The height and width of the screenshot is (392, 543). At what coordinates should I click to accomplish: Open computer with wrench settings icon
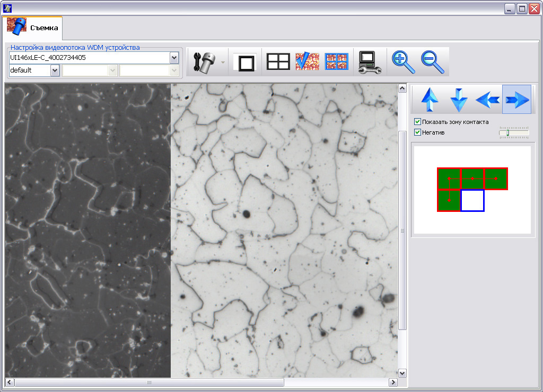(370, 63)
